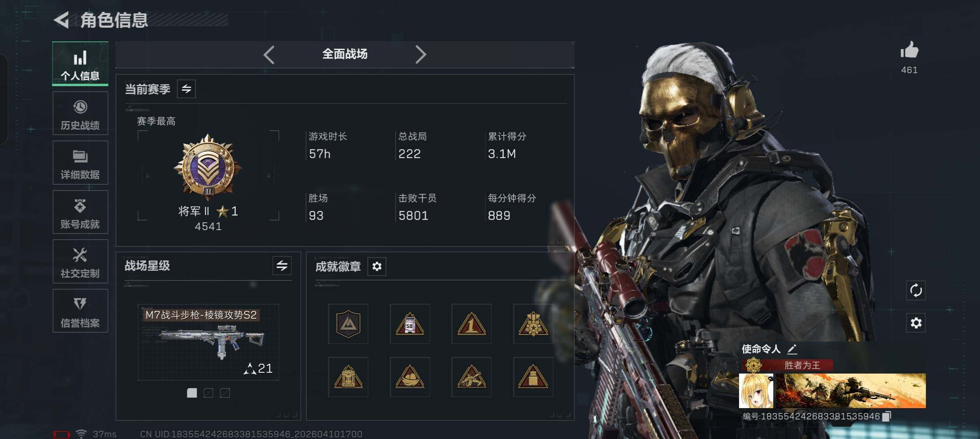Give a thumbs-up like to this profile

pos(909,50)
